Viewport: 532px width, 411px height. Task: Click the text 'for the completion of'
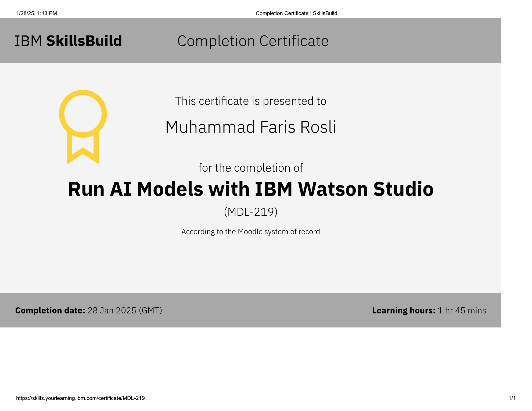point(251,168)
